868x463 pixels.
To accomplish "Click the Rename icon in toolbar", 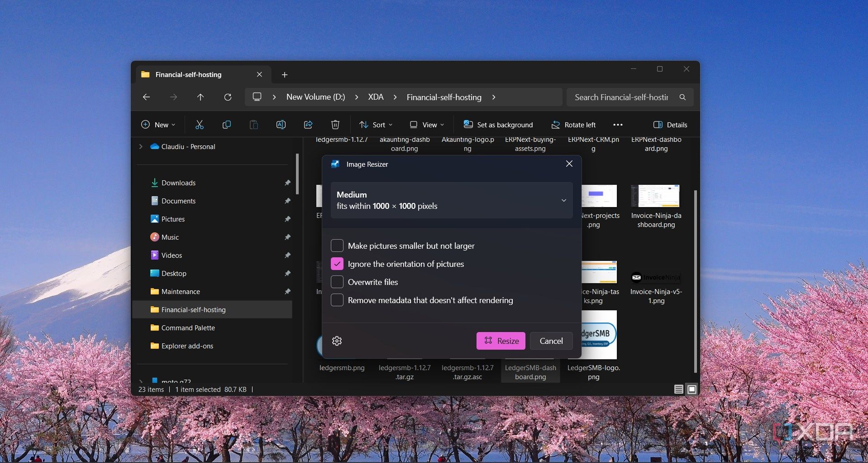I will pos(281,125).
